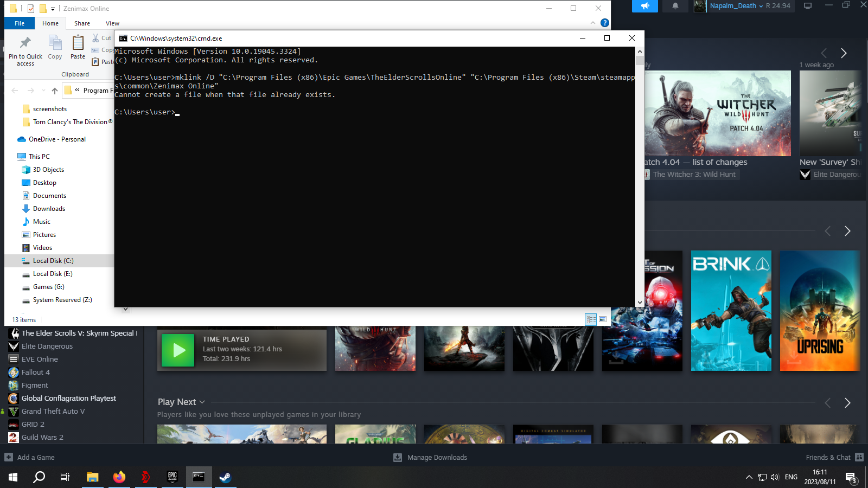Viewport: 868px width, 488px height.
Task: Click the cmd.exe taskbar icon
Action: 199,477
